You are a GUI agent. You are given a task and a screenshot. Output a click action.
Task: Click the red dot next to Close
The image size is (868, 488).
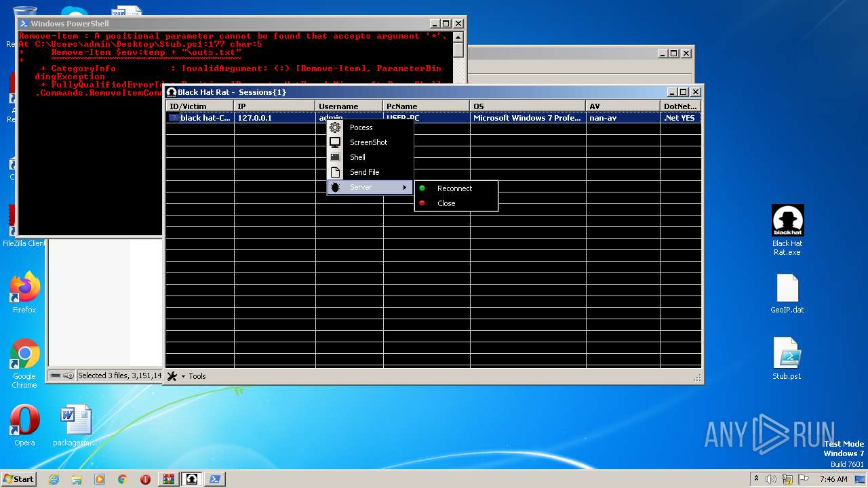click(422, 203)
